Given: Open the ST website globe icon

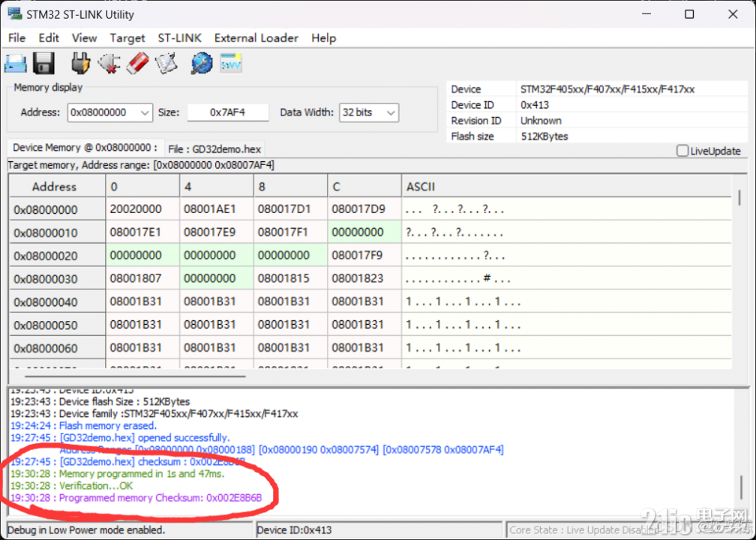Looking at the screenshot, I should point(202,63).
